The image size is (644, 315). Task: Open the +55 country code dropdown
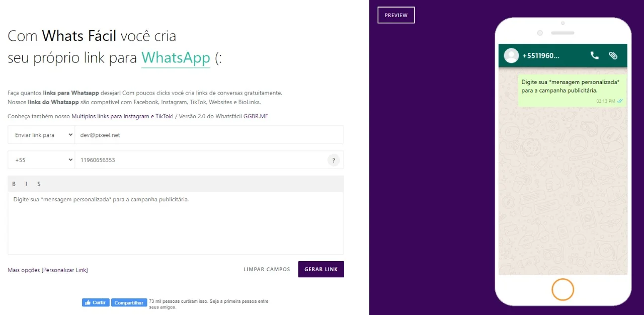point(41,160)
